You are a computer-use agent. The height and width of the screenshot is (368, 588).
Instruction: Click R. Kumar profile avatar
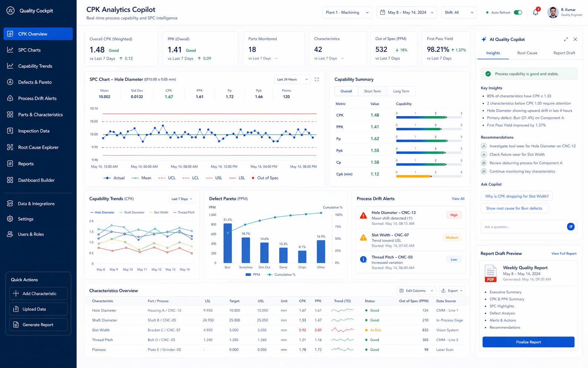pos(553,12)
